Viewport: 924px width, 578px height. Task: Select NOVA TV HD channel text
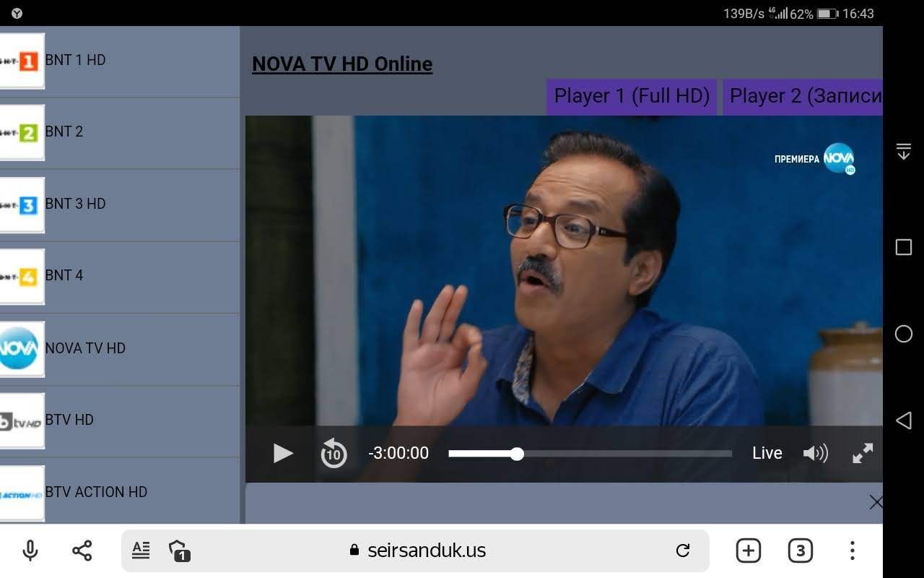(85, 348)
